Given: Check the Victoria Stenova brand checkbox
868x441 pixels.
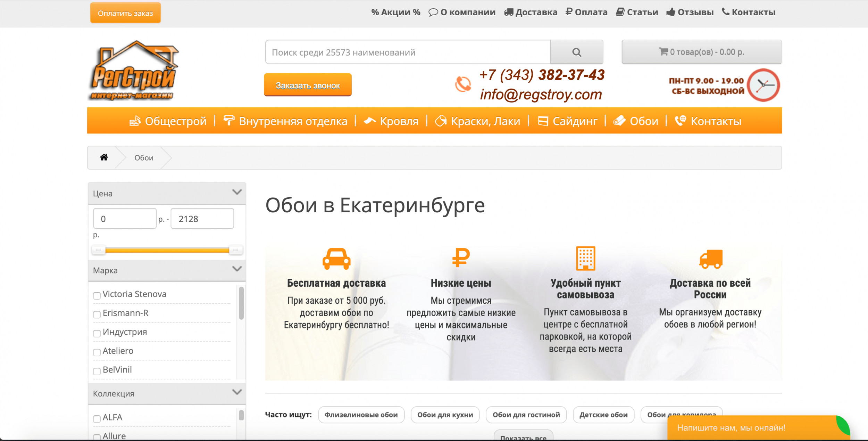Looking at the screenshot, I should (97, 295).
